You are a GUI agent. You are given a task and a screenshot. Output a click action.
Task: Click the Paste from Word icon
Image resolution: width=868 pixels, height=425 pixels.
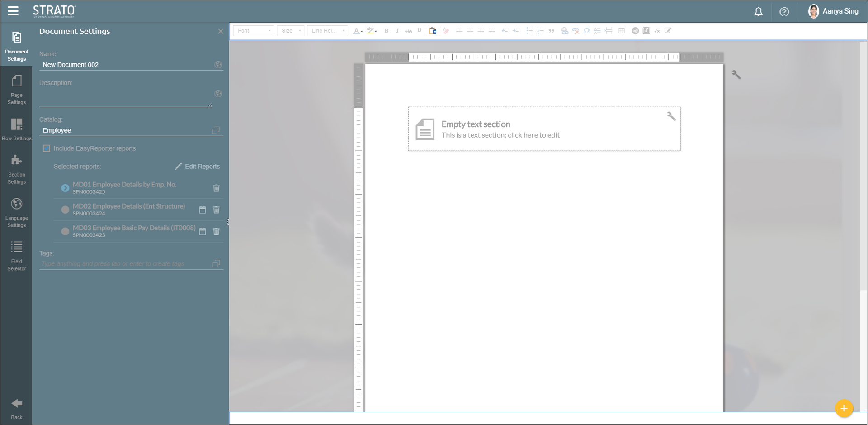(433, 31)
